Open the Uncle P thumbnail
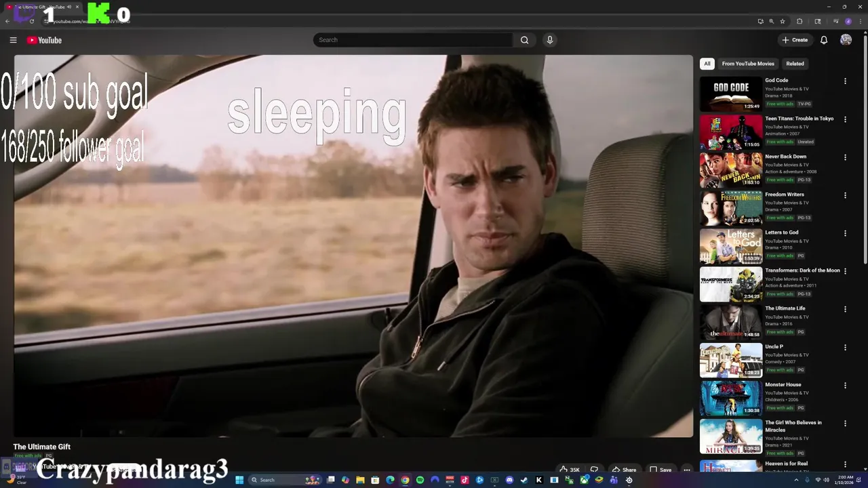 click(731, 361)
